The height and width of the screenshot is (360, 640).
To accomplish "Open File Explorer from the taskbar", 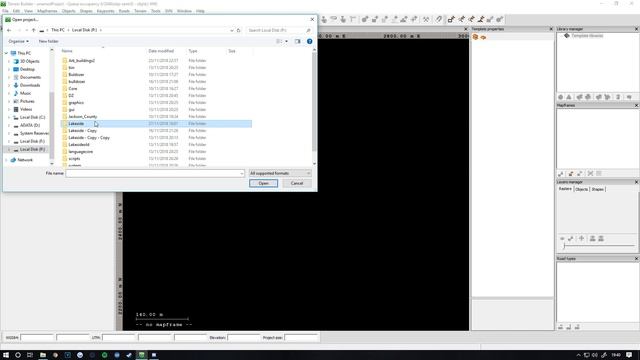I will [42, 355].
